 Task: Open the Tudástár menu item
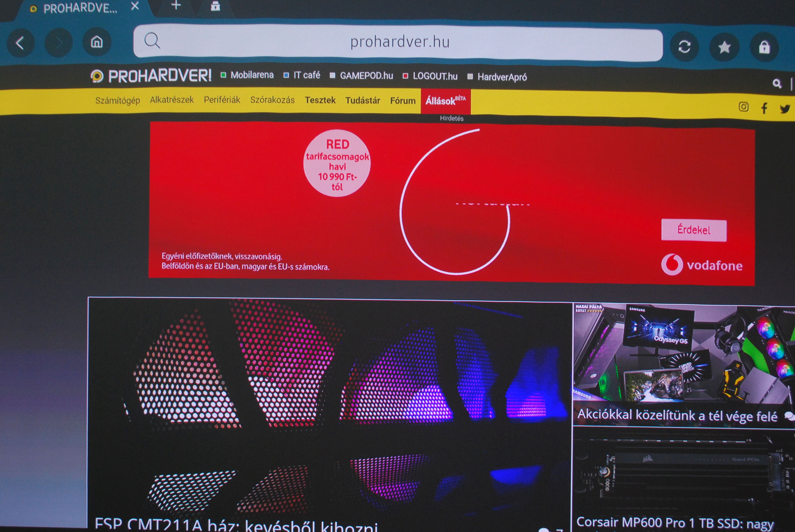coord(363,100)
